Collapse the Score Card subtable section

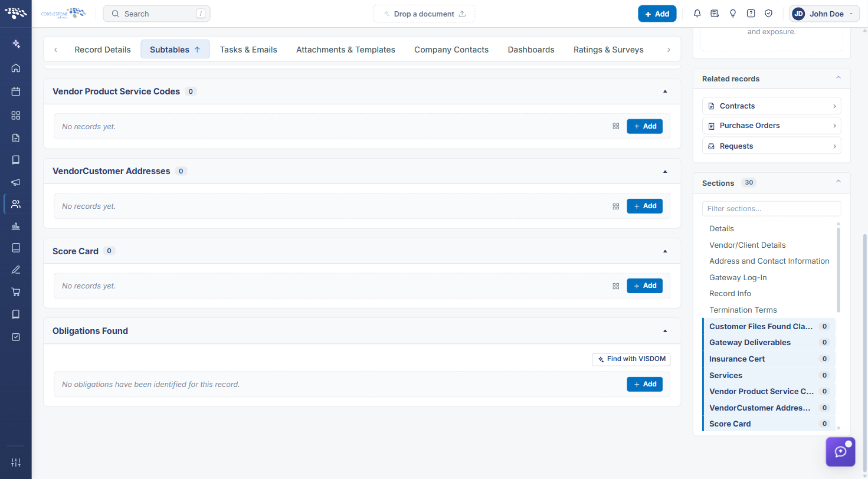pos(665,251)
